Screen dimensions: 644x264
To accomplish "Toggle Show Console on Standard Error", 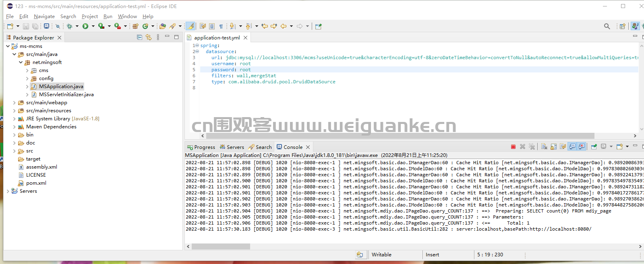I will tap(582, 147).
